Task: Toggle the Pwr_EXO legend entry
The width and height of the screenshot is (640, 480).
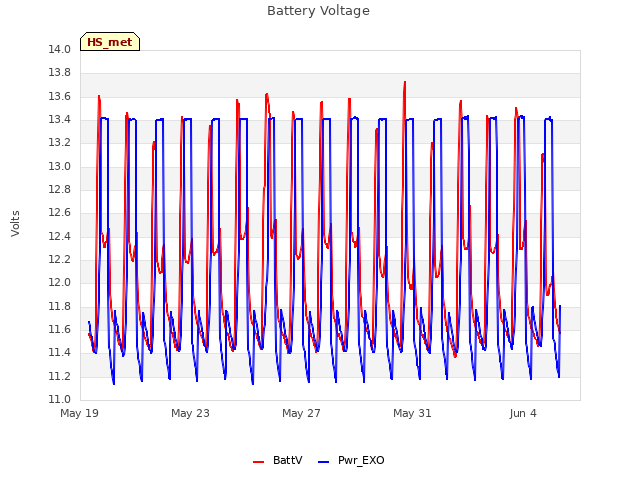Action: [x=351, y=460]
